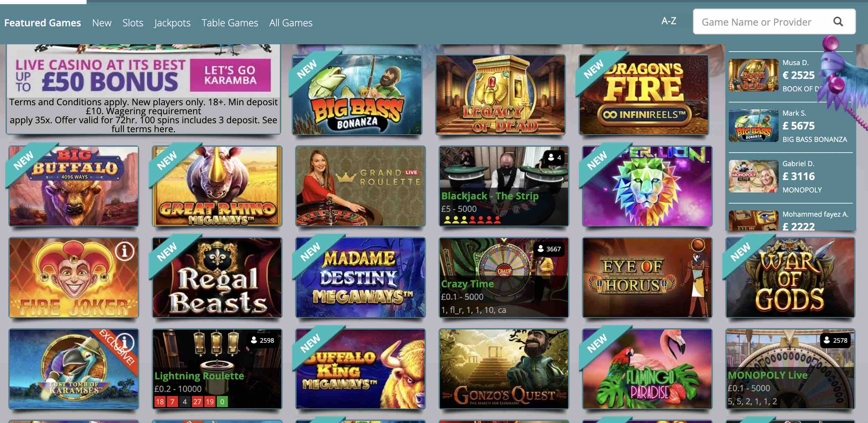Click Mark S. winner Big Bass thumbnail
The height and width of the screenshot is (423, 868).
pos(753,126)
